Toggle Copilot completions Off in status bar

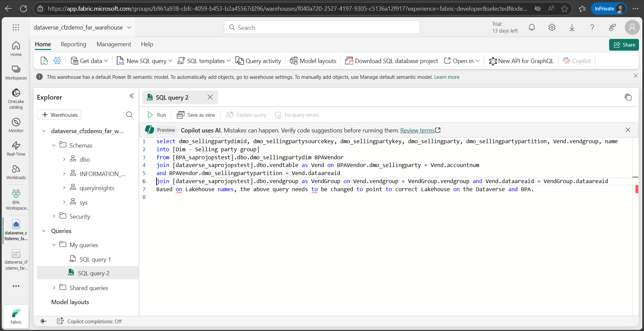point(90,321)
